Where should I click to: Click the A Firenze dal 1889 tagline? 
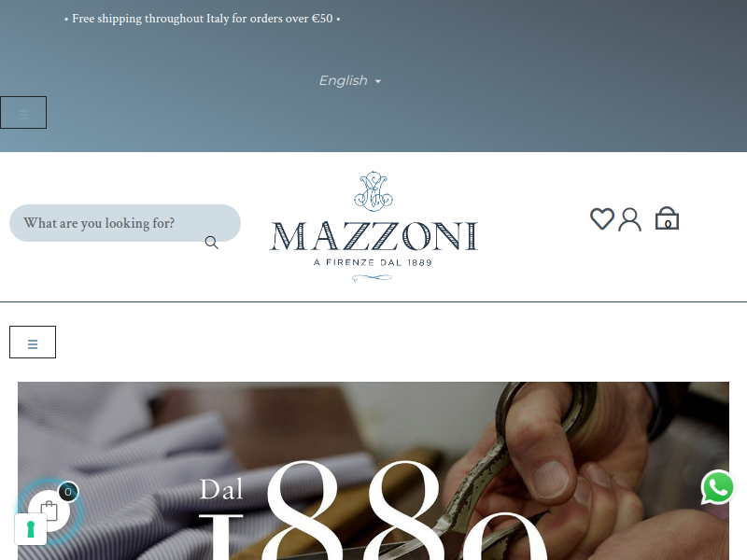tap(373, 262)
